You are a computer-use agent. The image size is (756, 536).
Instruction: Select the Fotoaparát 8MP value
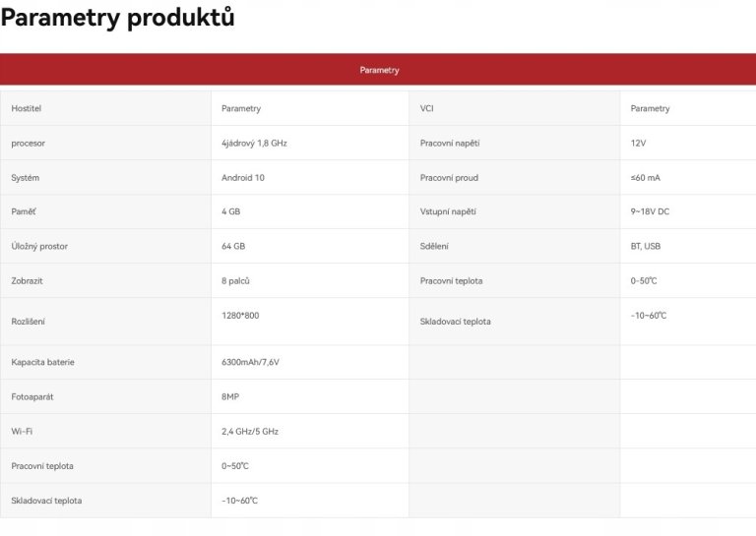coord(230,396)
